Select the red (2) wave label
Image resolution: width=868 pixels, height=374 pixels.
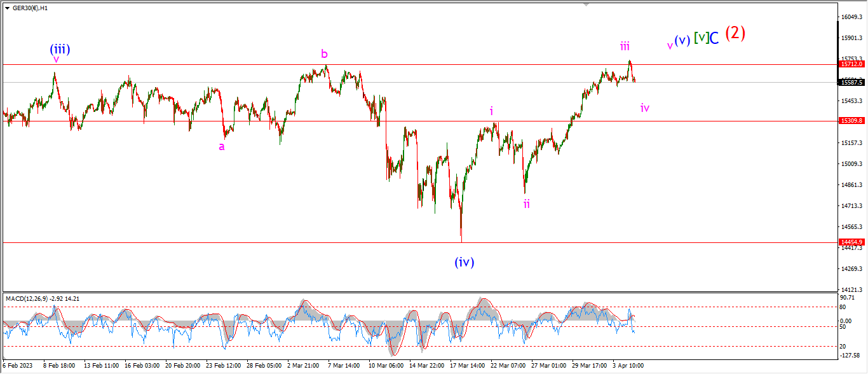(735, 33)
